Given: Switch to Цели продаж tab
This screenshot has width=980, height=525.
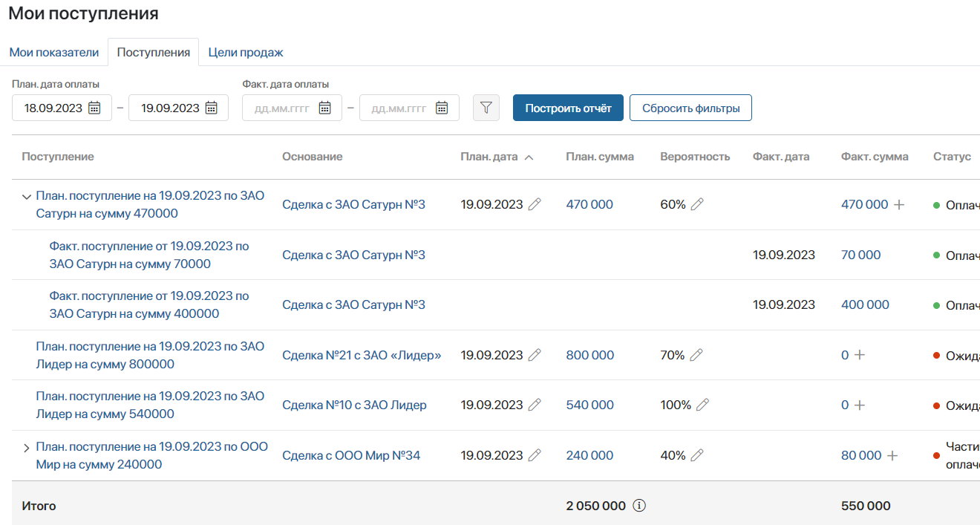Looking at the screenshot, I should point(246,52).
